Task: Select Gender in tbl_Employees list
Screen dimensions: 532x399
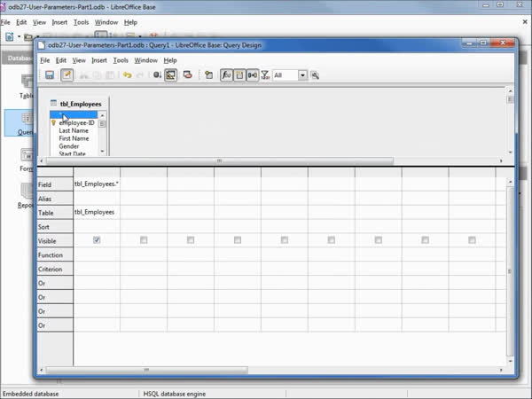Action: 69,146
